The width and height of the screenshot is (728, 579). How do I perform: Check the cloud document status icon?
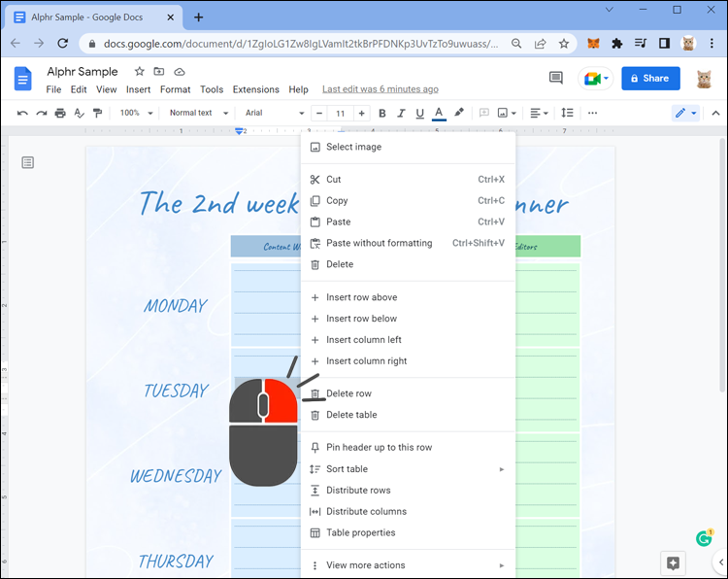pyautogui.click(x=180, y=72)
